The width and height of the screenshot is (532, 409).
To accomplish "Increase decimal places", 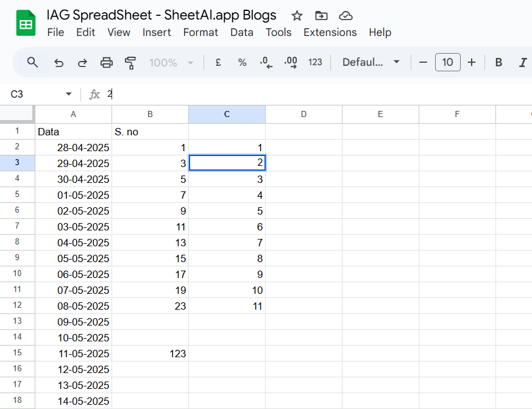I will tap(291, 62).
